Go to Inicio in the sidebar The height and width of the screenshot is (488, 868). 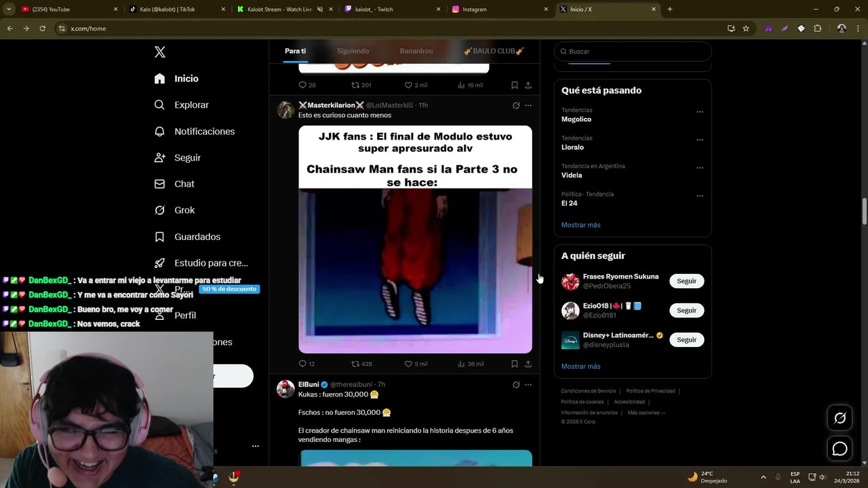tap(176, 79)
